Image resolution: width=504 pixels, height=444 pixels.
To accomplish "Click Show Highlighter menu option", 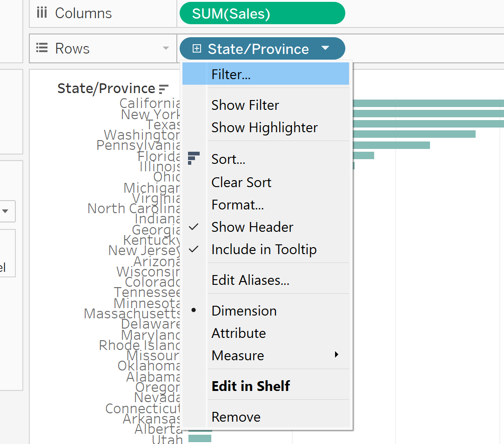I will [264, 128].
